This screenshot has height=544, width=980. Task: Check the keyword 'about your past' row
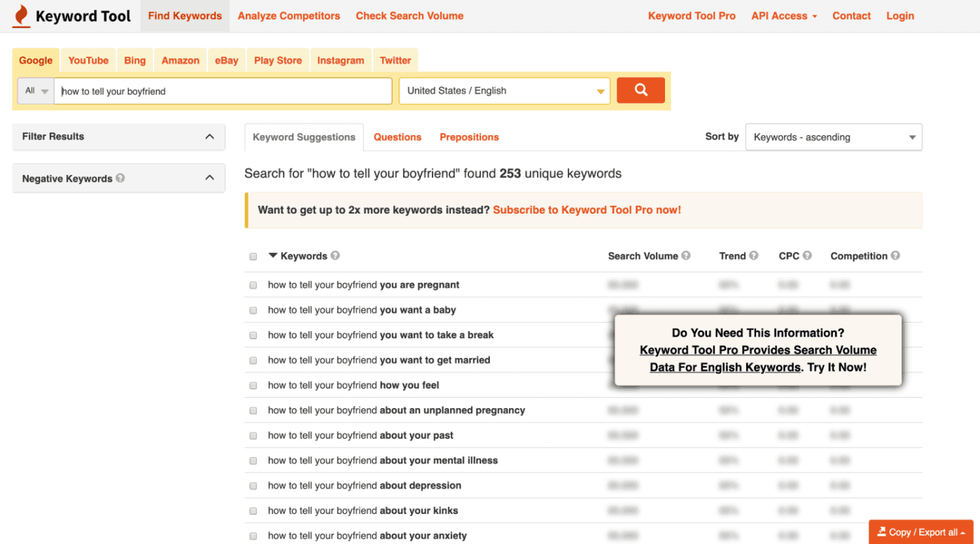click(x=253, y=435)
